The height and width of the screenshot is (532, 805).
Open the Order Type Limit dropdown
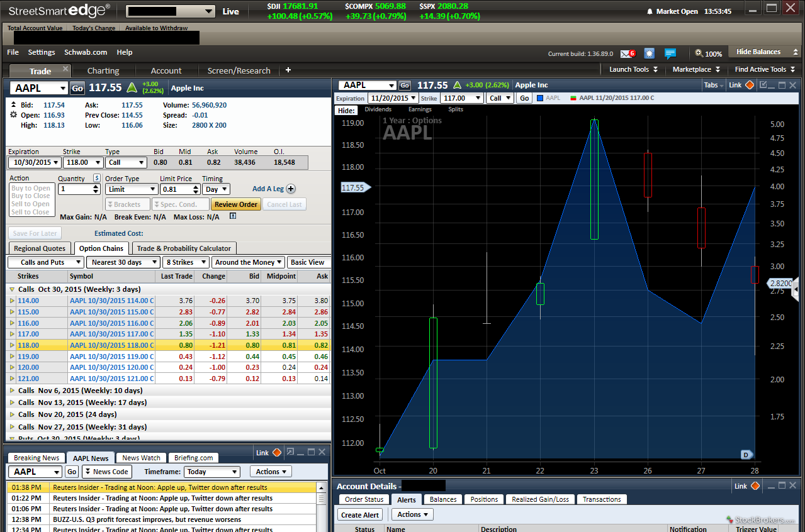[x=131, y=189]
